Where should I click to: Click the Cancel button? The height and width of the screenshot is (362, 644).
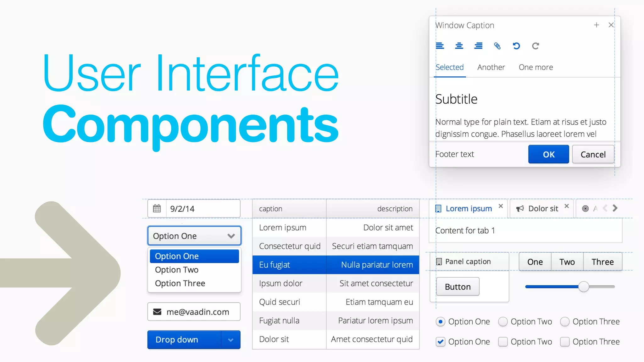pyautogui.click(x=593, y=154)
